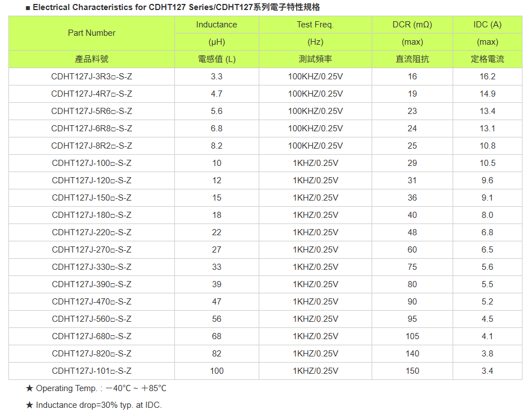Click the (Hz) unit header cell

pyautogui.click(x=315, y=42)
